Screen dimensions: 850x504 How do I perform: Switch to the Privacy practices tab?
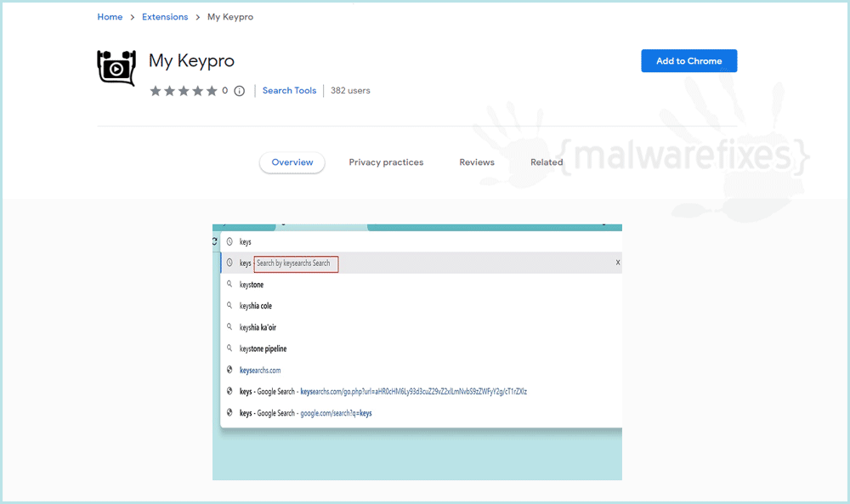[386, 162]
